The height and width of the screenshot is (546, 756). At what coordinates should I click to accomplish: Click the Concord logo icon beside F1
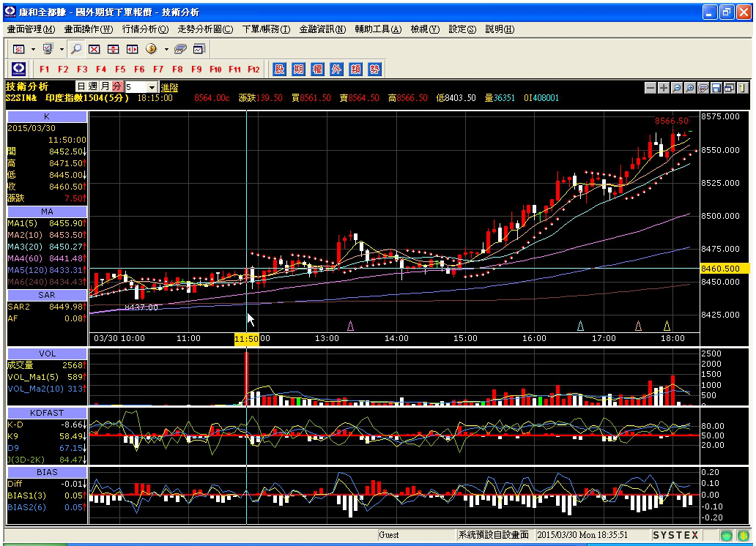pos(19,69)
